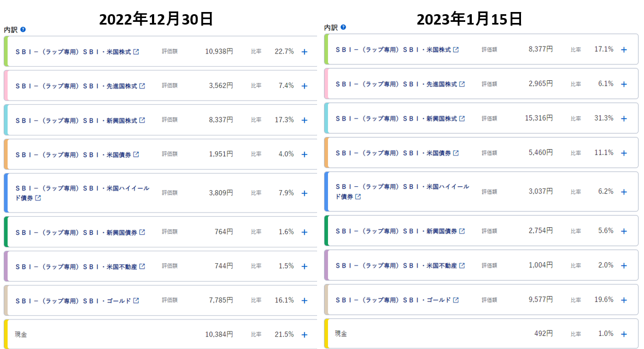The image size is (644, 349).
Task: Click the 9,577円 gold valuation
Action: pos(541,300)
